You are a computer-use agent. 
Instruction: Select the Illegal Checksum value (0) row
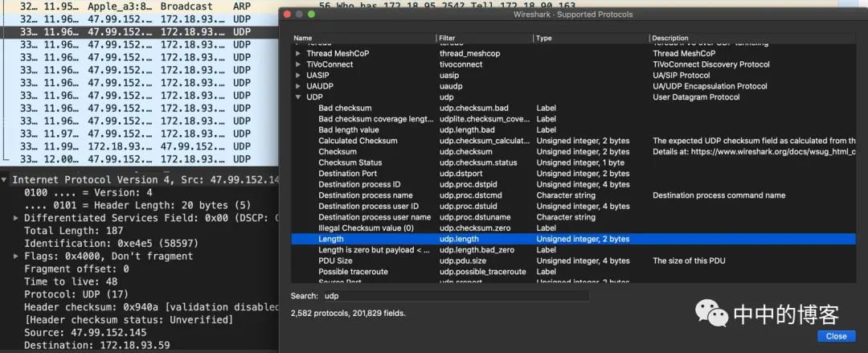(x=574, y=228)
